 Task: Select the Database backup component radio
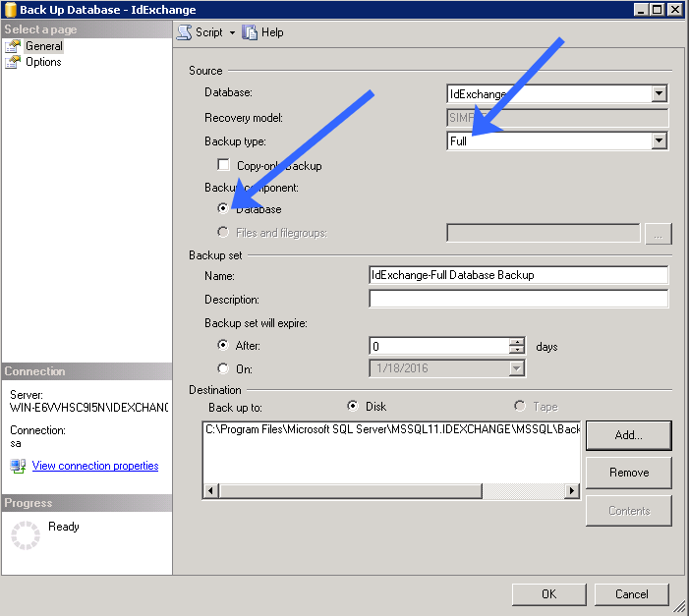(x=223, y=208)
